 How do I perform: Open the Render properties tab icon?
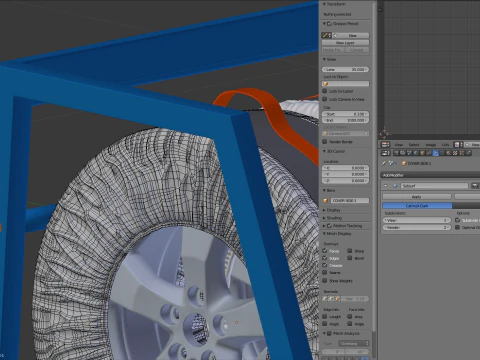[x=396, y=153]
